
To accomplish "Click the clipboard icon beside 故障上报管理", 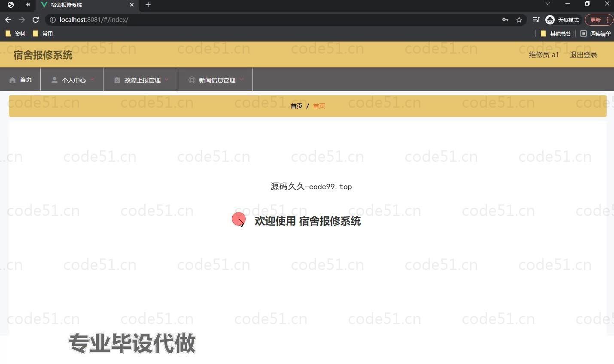I will [117, 80].
